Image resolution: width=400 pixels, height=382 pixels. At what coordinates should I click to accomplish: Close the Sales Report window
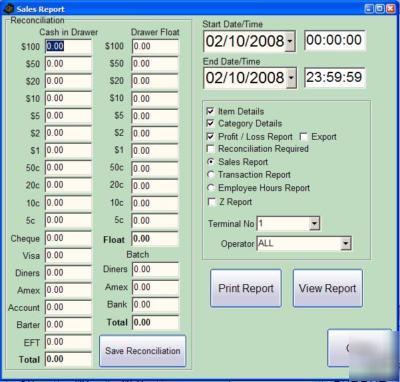(x=391, y=9)
